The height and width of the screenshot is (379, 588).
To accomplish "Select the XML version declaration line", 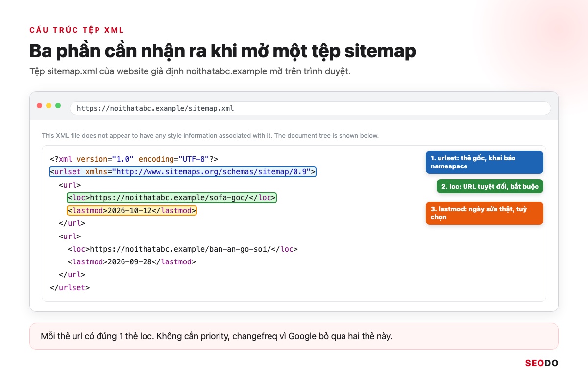I will point(134,159).
